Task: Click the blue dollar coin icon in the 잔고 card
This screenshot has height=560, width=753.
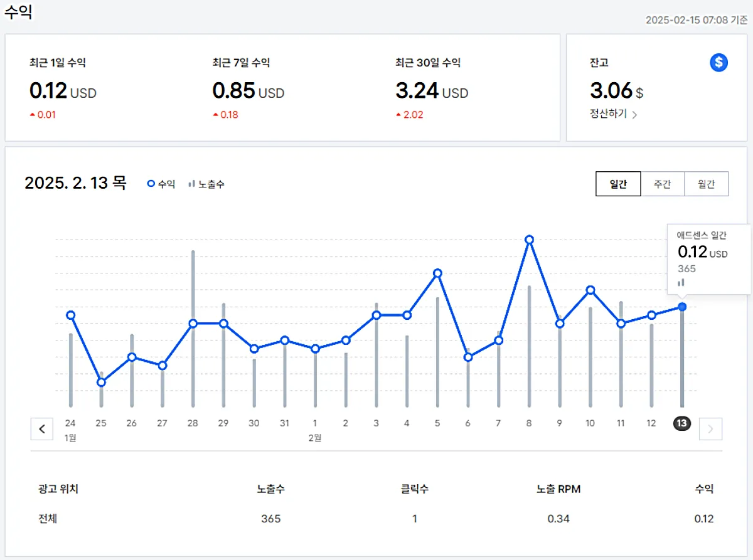Action: tap(718, 63)
